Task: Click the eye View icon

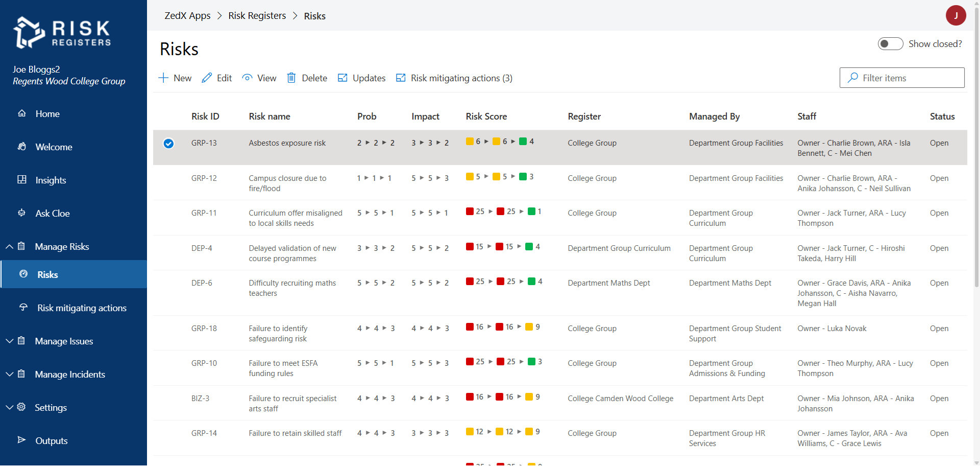Action: click(247, 78)
